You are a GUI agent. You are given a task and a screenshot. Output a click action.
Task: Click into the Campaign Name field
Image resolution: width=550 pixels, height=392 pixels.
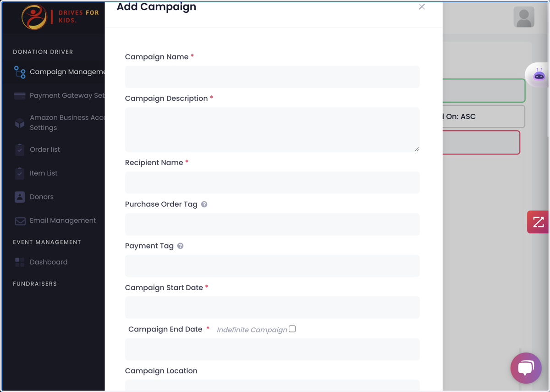pyautogui.click(x=272, y=77)
